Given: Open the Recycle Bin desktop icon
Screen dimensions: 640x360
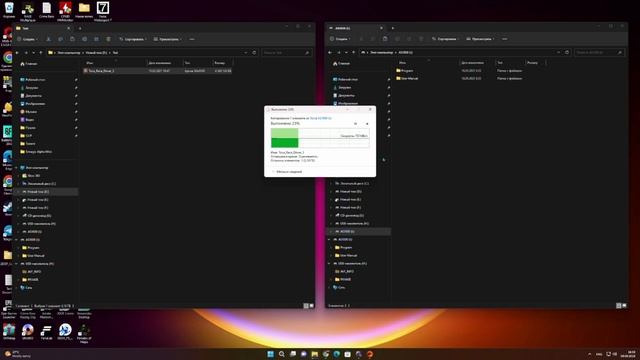Looking at the screenshot, I should point(9,9).
